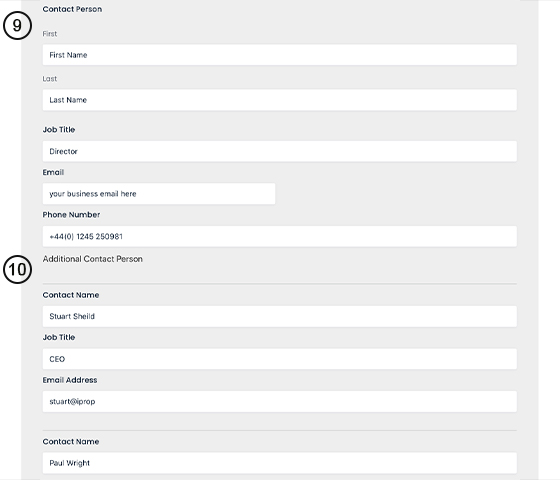This screenshot has height=480, width=560.
Task: Click the Phone Number label
Action: tap(71, 215)
